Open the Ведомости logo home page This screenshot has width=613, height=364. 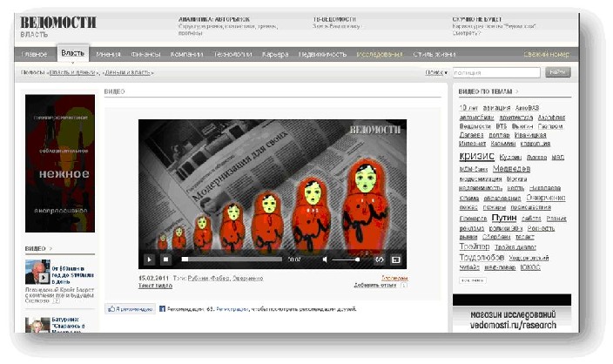58,23
